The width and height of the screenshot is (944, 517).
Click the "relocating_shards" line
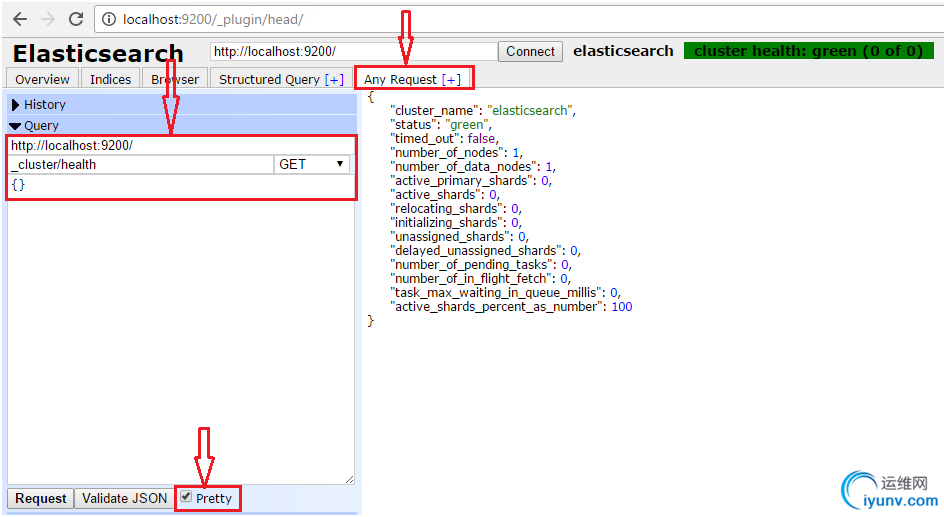click(x=456, y=209)
